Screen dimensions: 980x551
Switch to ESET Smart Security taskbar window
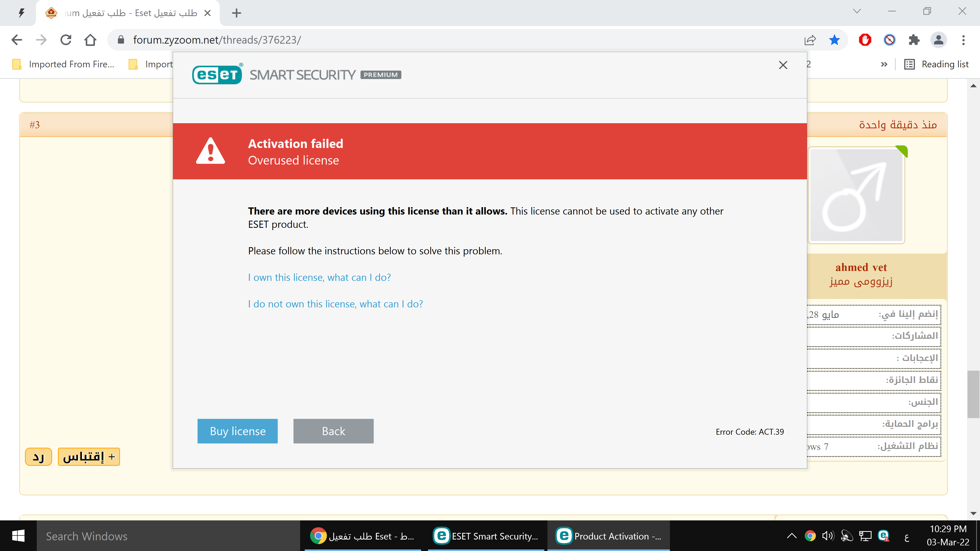click(x=486, y=536)
